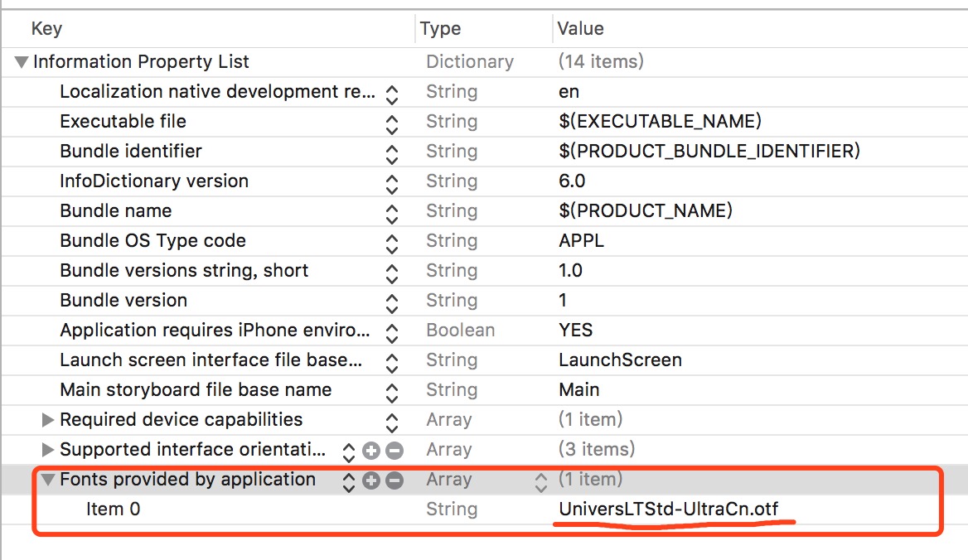Open type dropdown for Fonts provided by application
Screen dimensions: 968x560
[x=541, y=482]
